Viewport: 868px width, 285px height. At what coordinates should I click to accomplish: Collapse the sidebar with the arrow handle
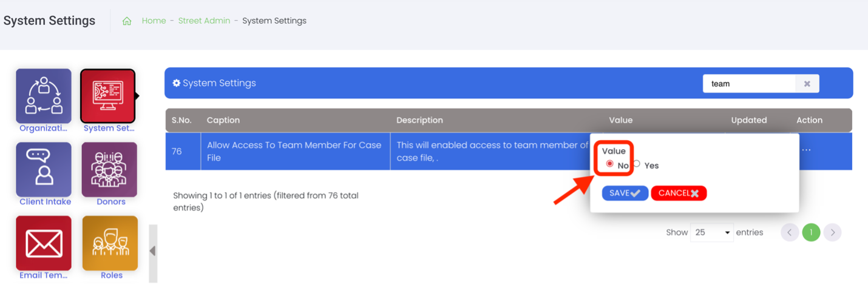pyautogui.click(x=152, y=251)
